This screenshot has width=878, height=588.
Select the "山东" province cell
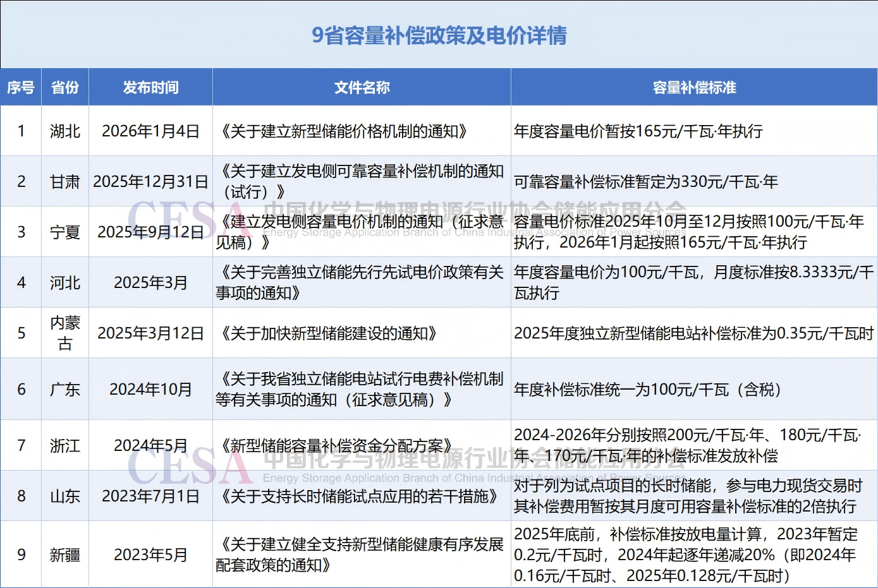(x=65, y=496)
